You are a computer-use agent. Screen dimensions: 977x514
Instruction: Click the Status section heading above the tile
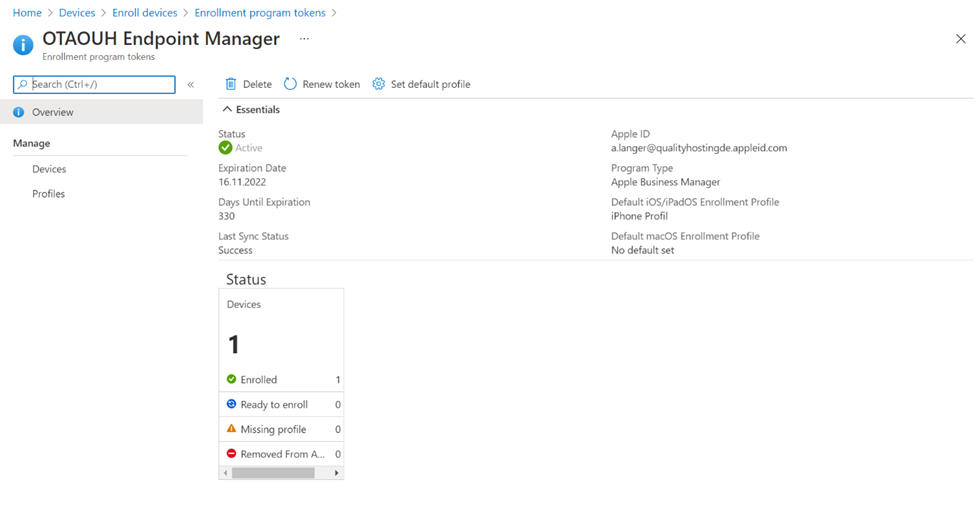pos(246,279)
